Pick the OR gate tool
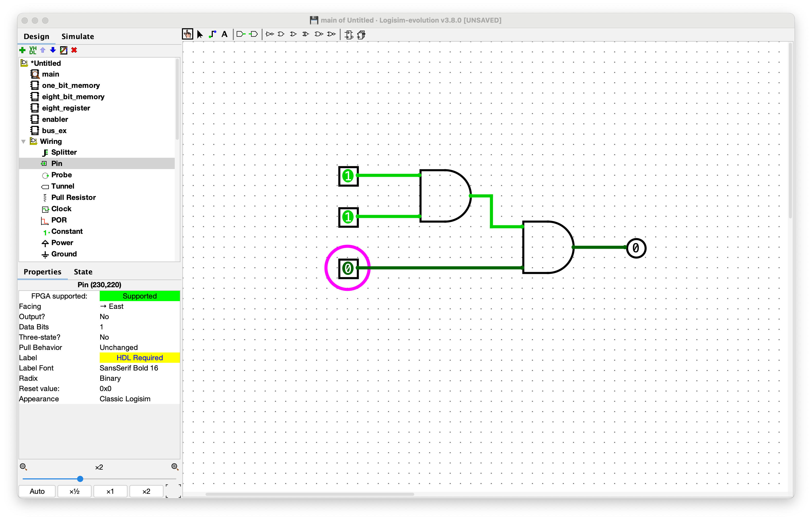The height and width of the screenshot is (520, 812). [293, 34]
